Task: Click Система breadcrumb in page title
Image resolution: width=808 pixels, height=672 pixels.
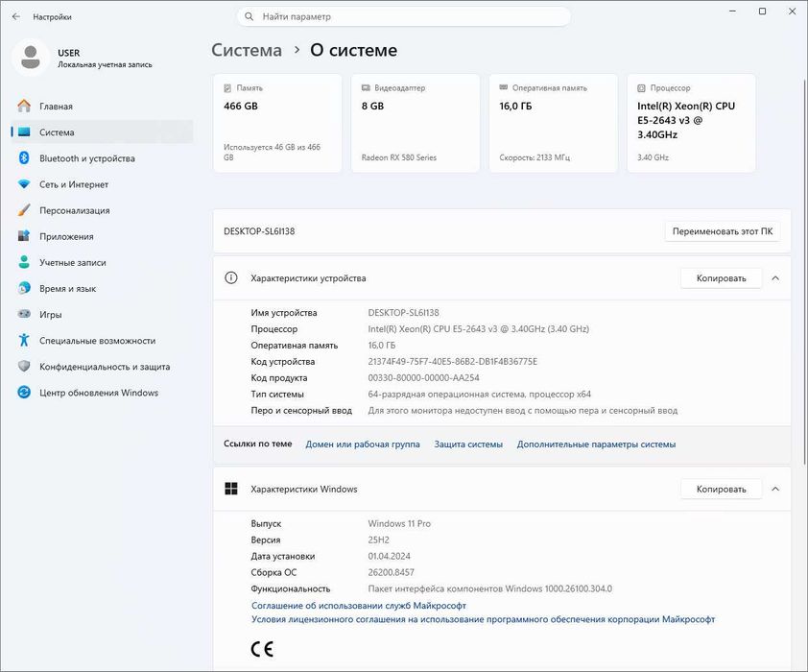Action: click(x=247, y=50)
